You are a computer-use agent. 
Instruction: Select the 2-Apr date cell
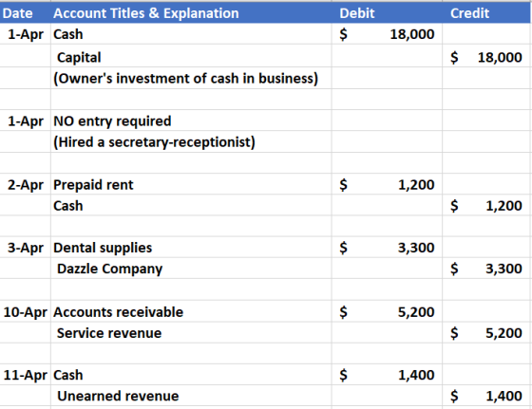tap(26, 184)
